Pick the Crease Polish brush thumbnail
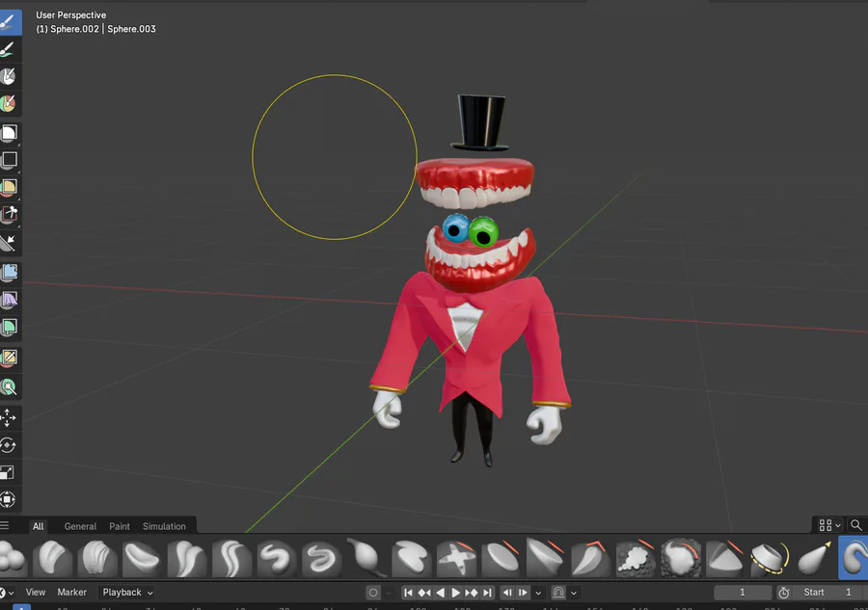The image size is (868, 610). point(187,557)
